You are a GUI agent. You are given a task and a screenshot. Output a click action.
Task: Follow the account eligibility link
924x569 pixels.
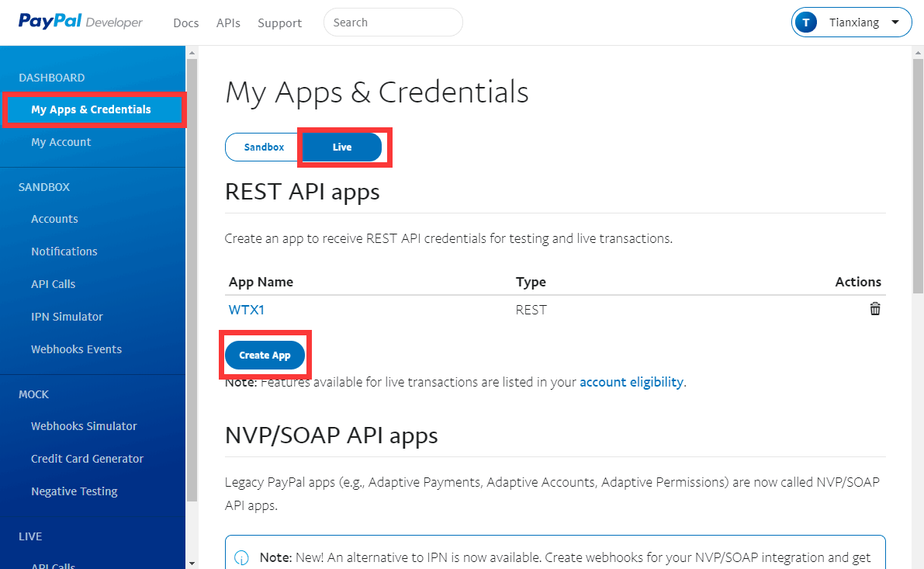click(632, 382)
